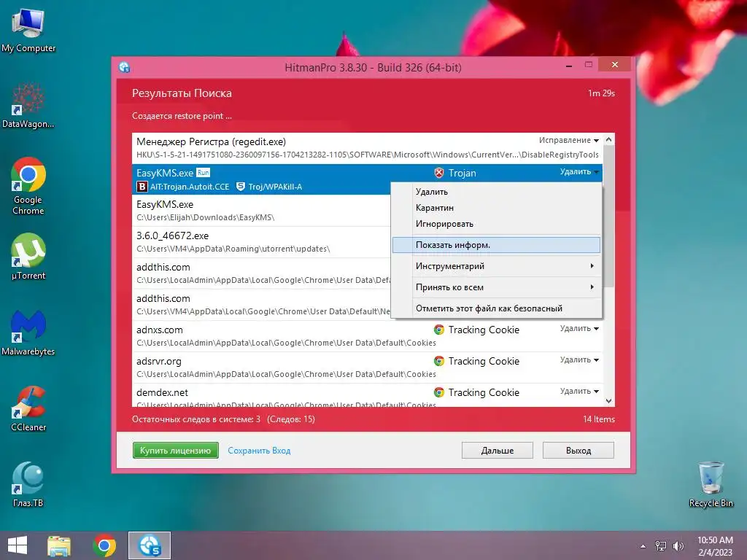The width and height of the screenshot is (747, 560).
Task: Click the Сохранить Вход link
Action: [x=259, y=451]
